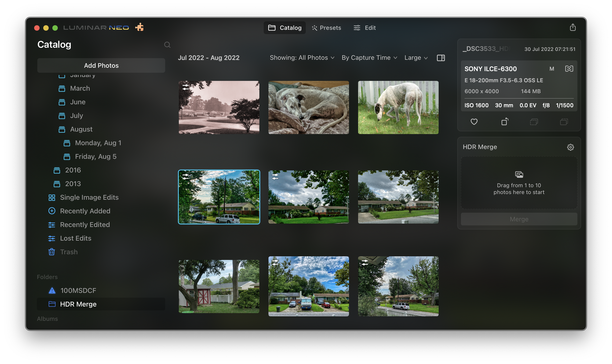Image resolution: width=612 pixels, height=364 pixels.
Task: Open the Showing: All Photos dropdown
Action: click(302, 58)
